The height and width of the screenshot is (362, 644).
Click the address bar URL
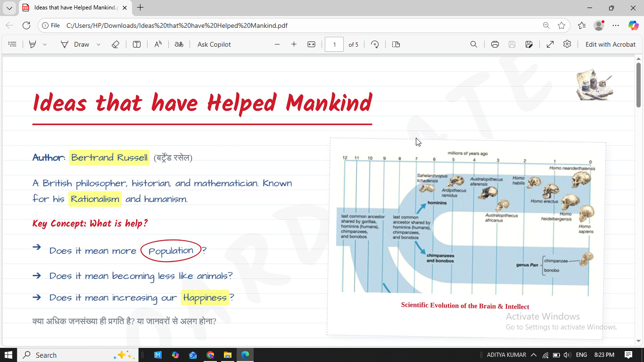tap(177, 25)
